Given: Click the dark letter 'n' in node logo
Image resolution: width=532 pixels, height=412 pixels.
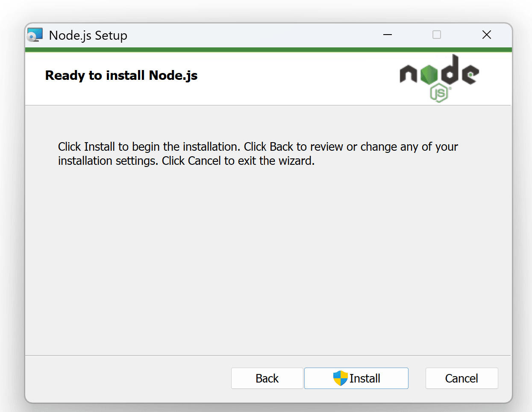Looking at the screenshot, I should [408, 74].
